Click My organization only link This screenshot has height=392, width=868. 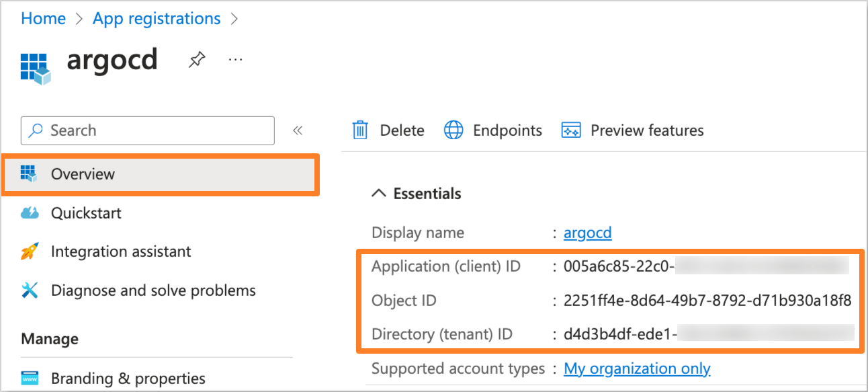point(636,368)
